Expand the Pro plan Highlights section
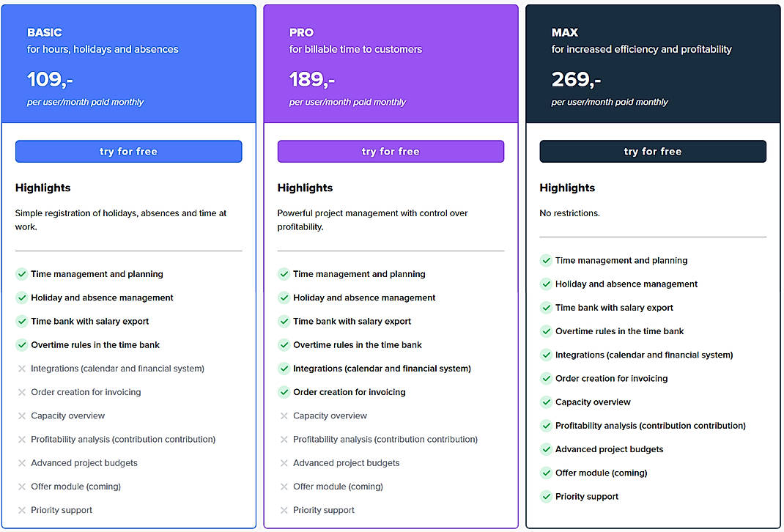784x532 pixels. click(305, 188)
